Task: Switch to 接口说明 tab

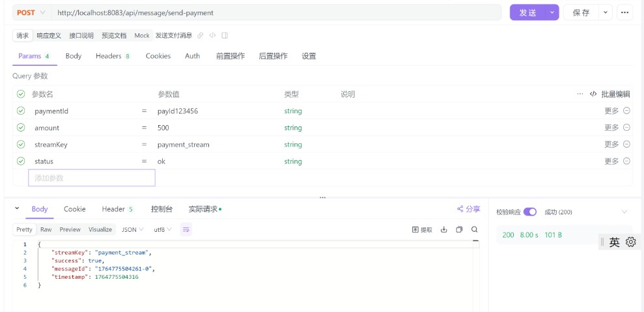Action: 81,35
